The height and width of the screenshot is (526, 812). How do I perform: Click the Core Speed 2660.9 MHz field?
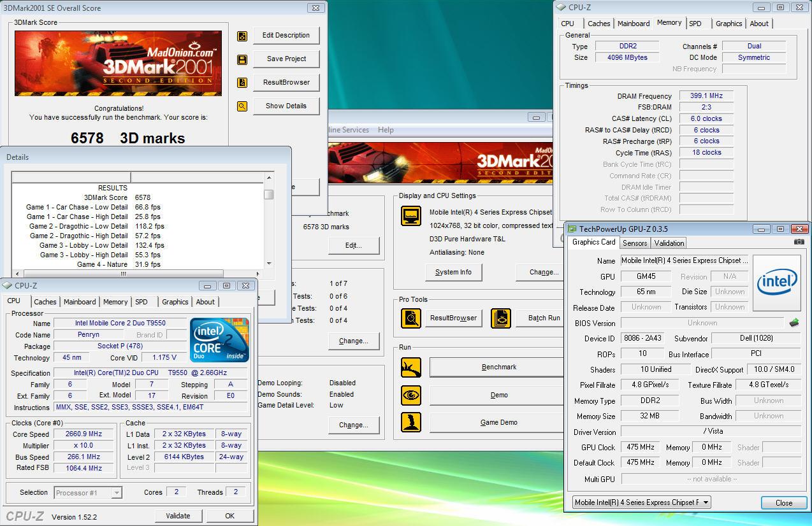[83, 434]
